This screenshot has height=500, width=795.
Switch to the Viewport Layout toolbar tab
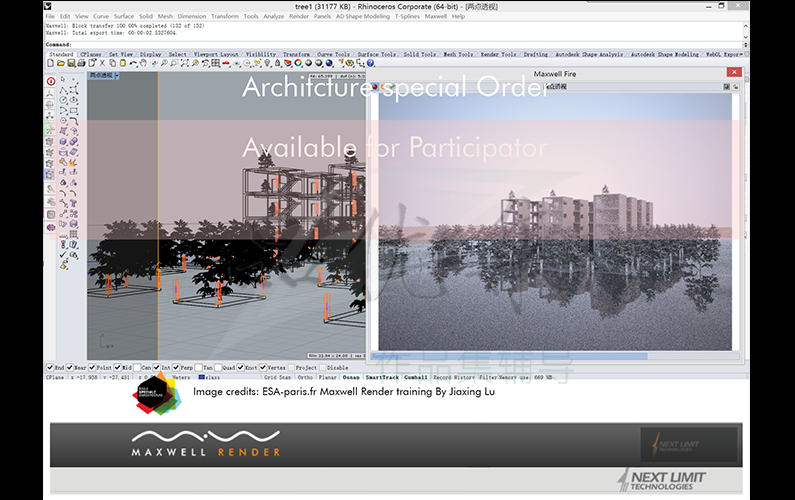pos(216,54)
